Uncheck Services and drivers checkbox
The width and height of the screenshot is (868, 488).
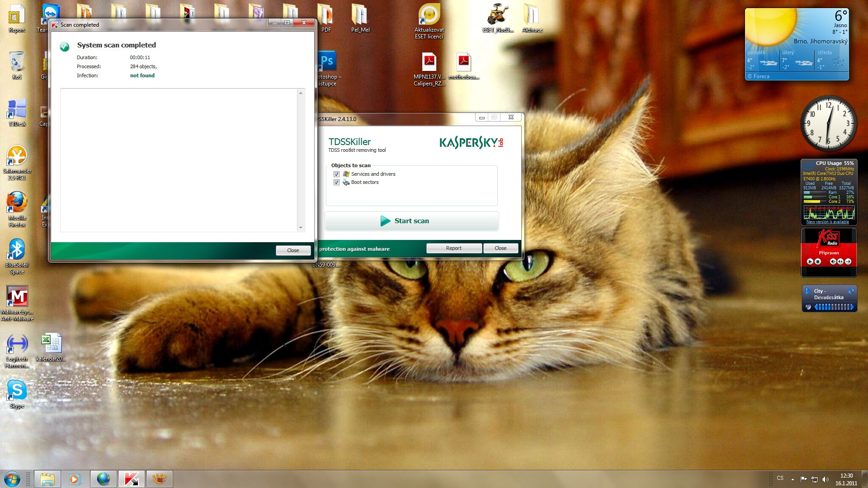coord(336,174)
